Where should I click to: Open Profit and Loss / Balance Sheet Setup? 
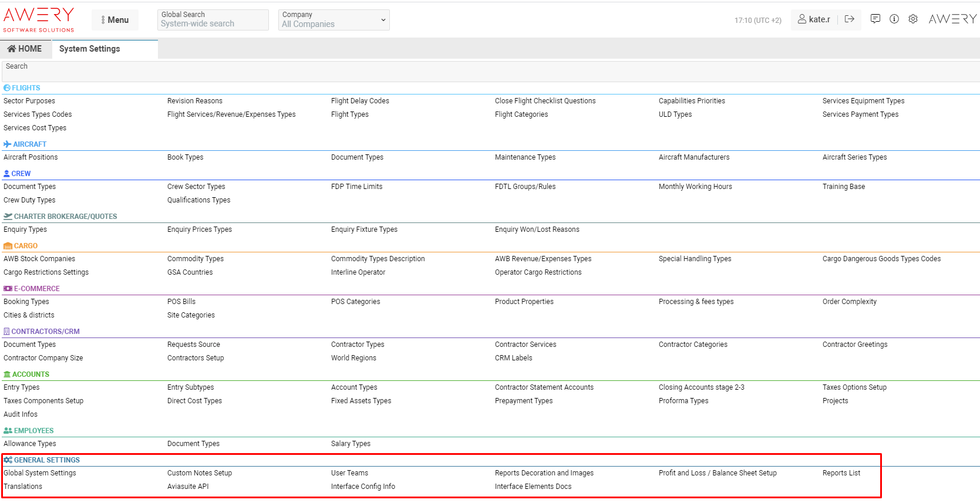tap(718, 473)
